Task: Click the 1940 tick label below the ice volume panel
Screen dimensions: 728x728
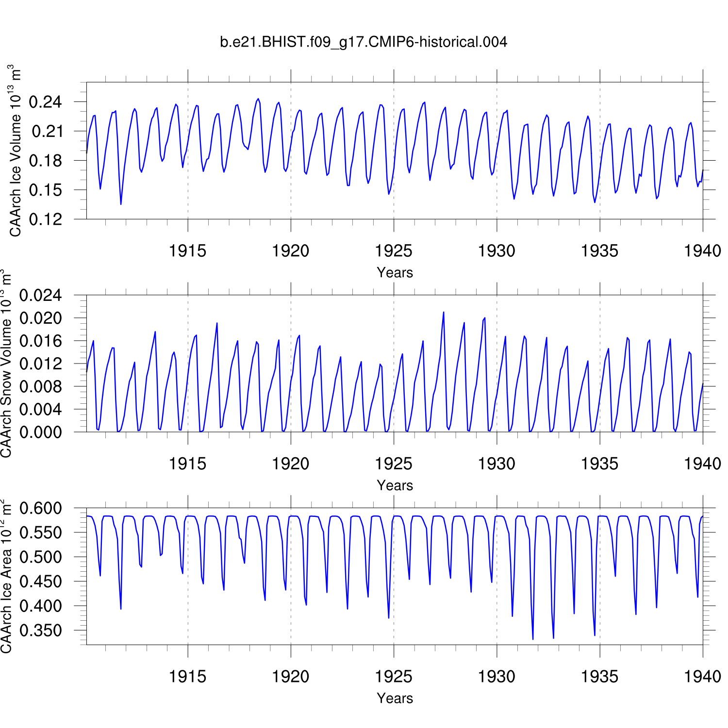Action: pyautogui.click(x=702, y=251)
